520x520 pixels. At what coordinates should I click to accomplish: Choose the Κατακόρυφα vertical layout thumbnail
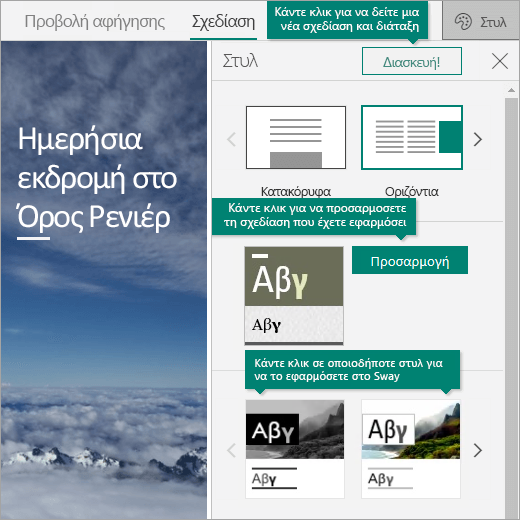point(296,137)
